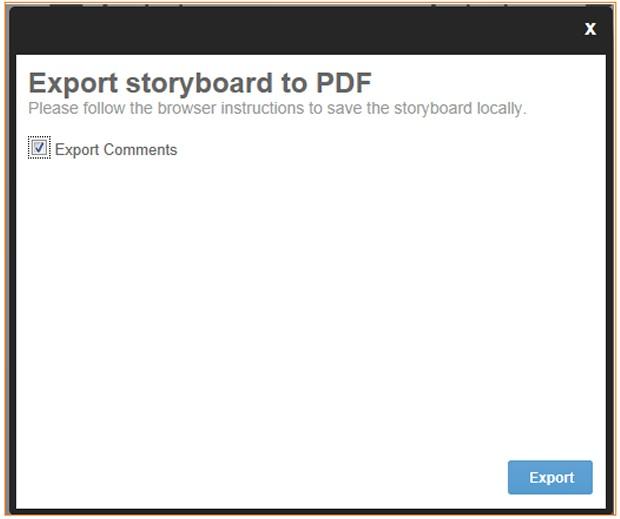Click the white X icon in header
The image size is (620, 519).
590,28
